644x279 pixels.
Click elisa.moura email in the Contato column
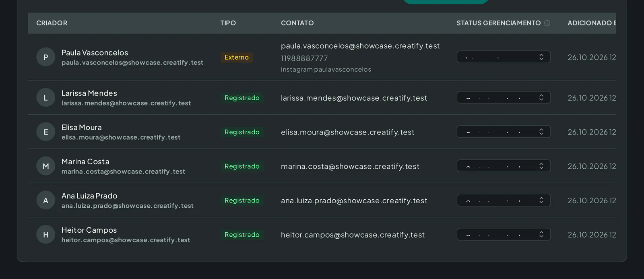(x=348, y=132)
